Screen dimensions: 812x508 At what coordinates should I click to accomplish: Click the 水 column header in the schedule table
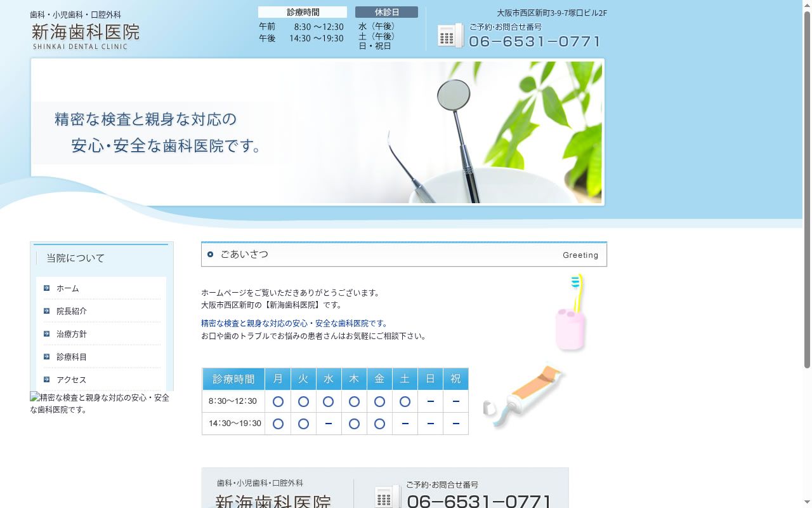[x=329, y=379]
